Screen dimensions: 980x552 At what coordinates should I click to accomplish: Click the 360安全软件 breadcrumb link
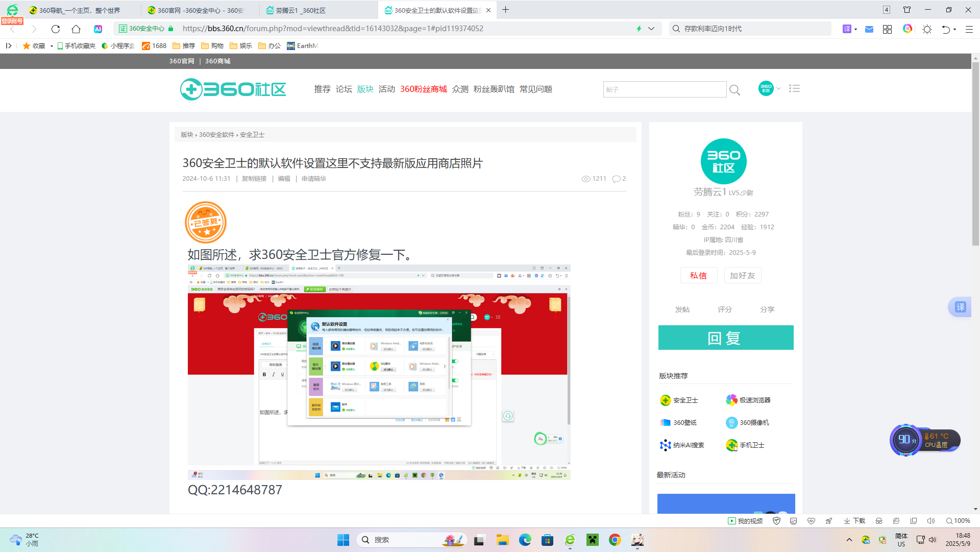point(216,135)
